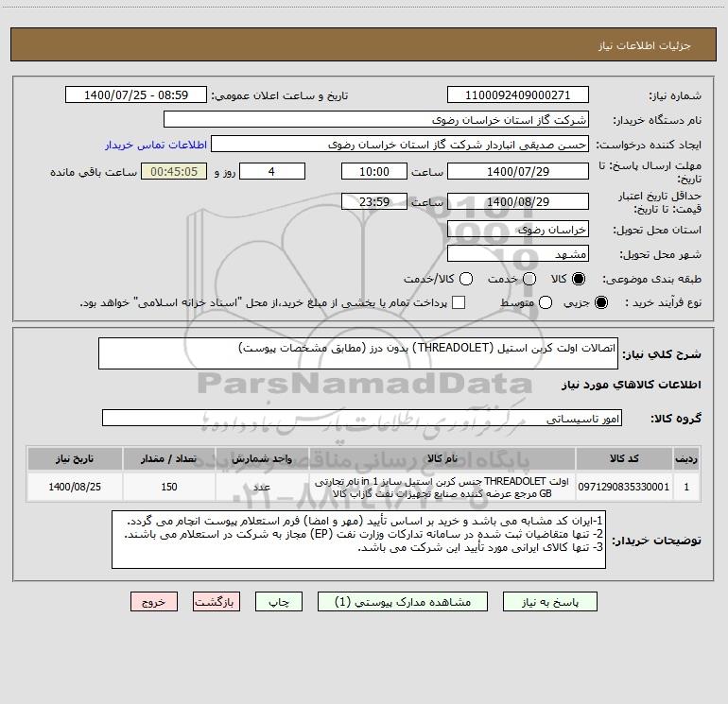Click the 23:59 validity hour field

tap(374, 201)
